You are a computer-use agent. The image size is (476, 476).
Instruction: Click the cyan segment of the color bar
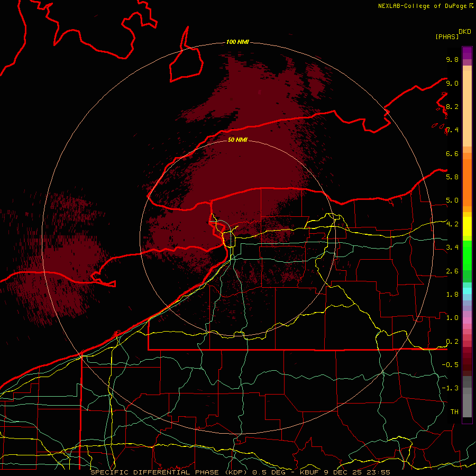click(467, 290)
